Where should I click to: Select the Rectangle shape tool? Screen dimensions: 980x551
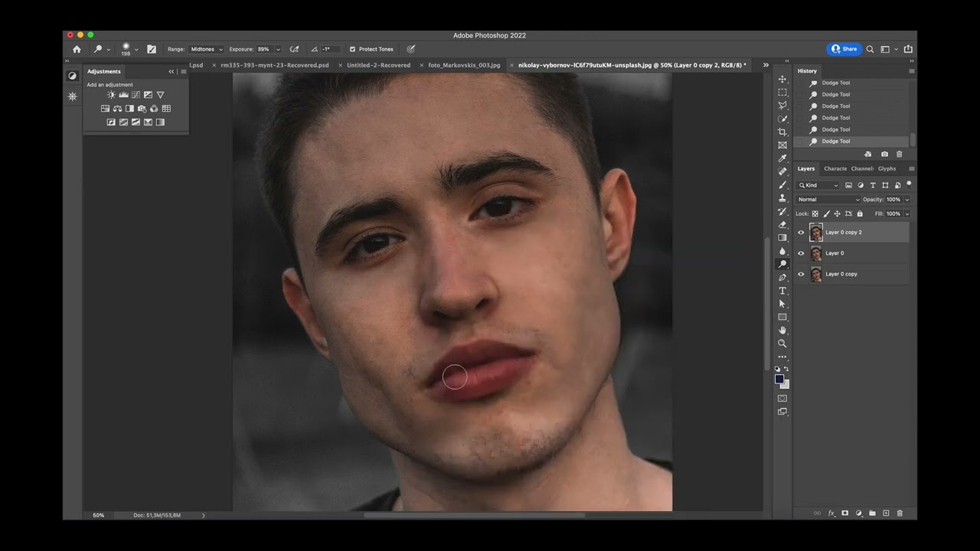point(782,317)
